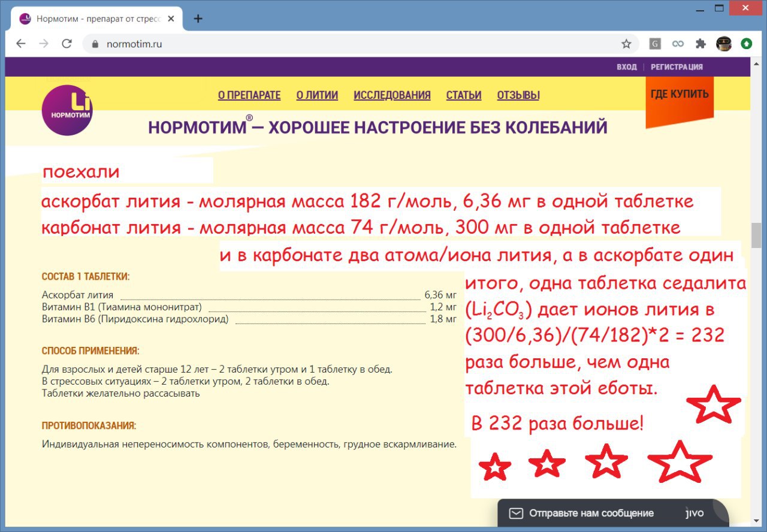Go back with browser back arrow
The height and width of the screenshot is (532, 767).
click(20, 44)
